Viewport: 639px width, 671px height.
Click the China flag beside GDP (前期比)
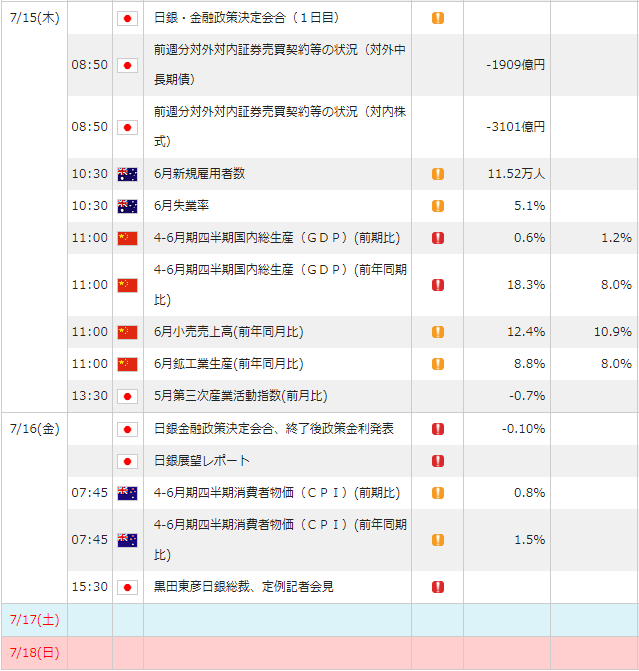coord(128,238)
